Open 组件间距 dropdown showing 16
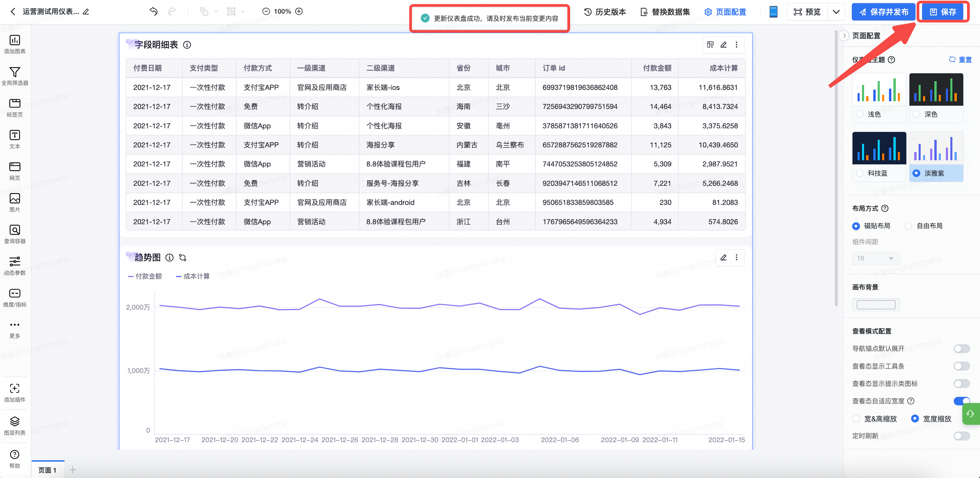 click(x=875, y=258)
